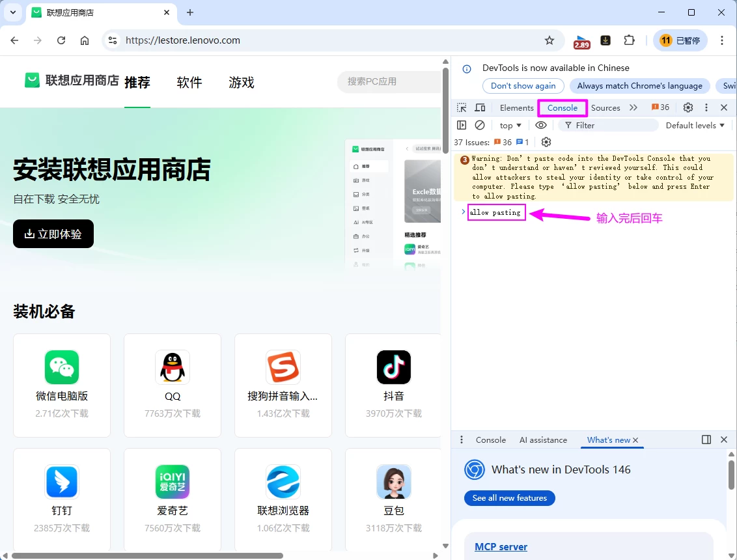
Task: Open the 联想浏览器 app card
Action: (x=283, y=499)
